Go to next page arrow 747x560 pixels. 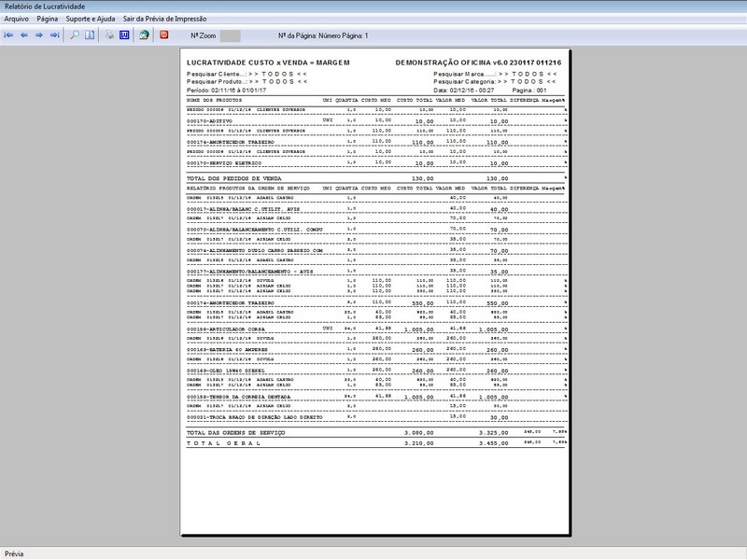click(39, 35)
